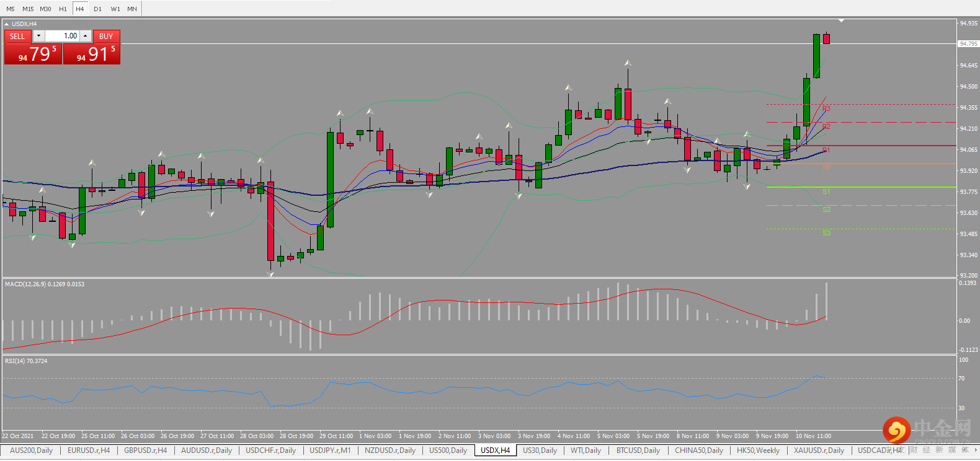Increase trade volume with the up arrow
Viewport: 980px width, 461px height.
pyautogui.click(x=86, y=36)
